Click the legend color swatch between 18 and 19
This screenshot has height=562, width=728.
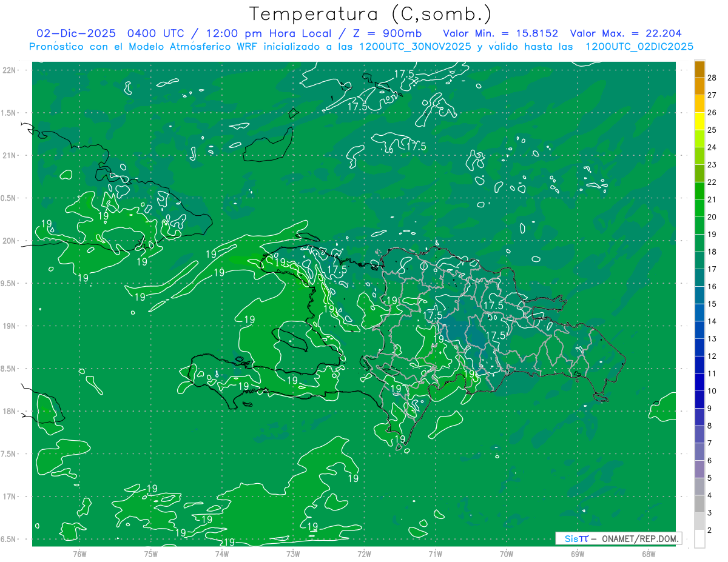click(699, 243)
